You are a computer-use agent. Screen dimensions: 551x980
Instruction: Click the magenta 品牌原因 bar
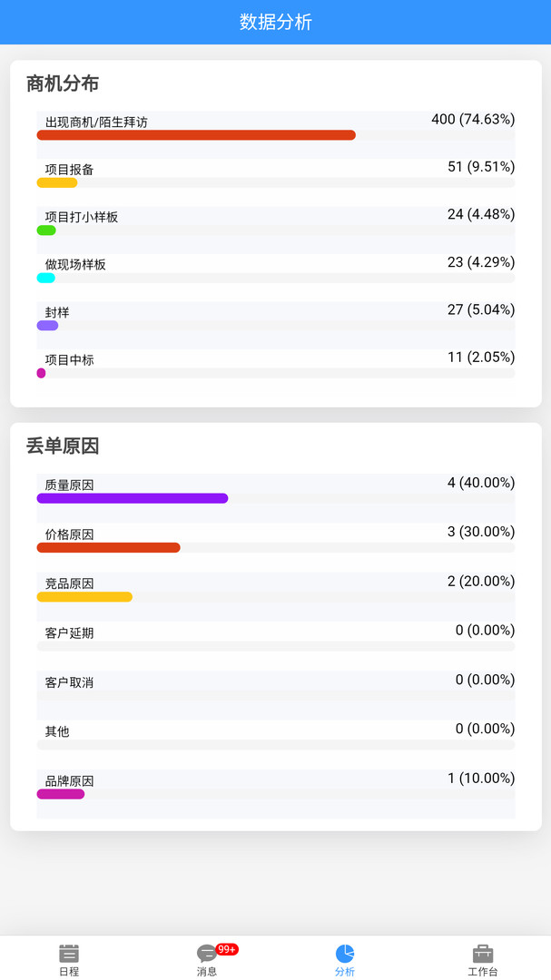point(61,794)
